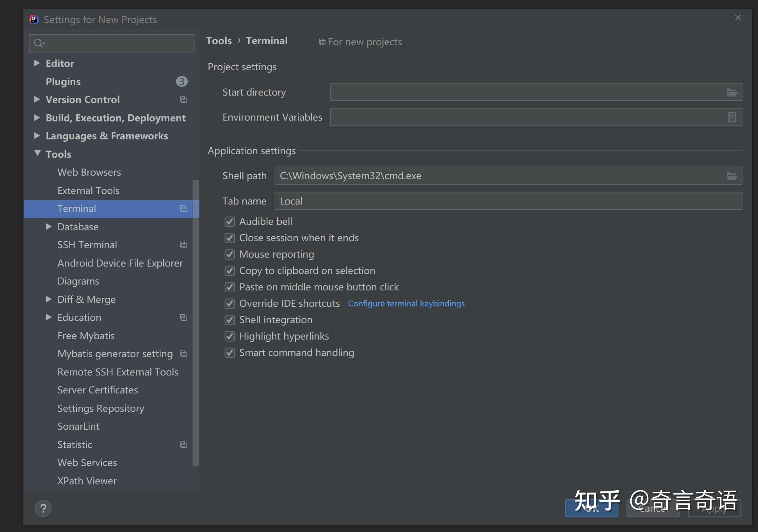Click the Help question mark icon
This screenshot has width=758, height=532.
tap(43, 508)
